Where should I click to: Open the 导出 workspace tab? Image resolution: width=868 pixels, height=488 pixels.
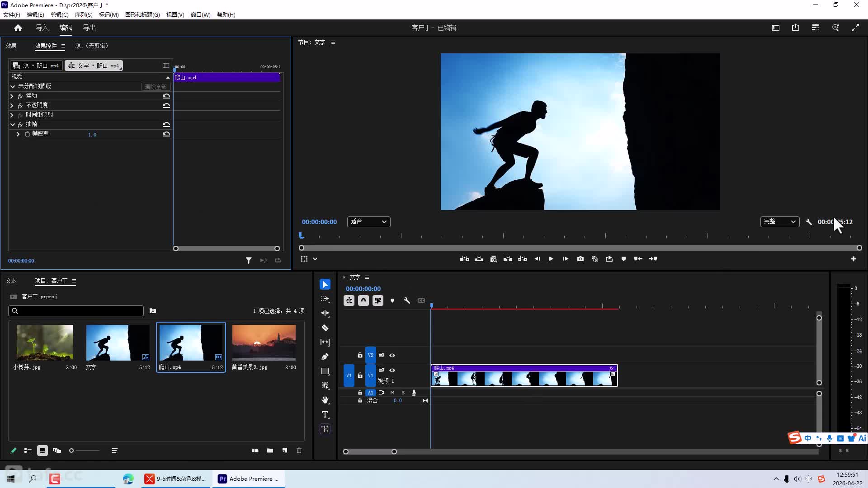pos(89,28)
